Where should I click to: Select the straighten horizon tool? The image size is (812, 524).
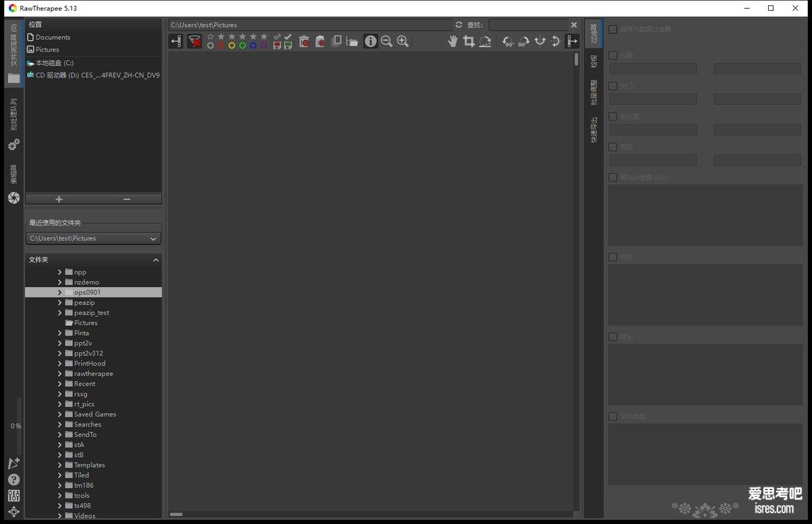click(x=485, y=41)
